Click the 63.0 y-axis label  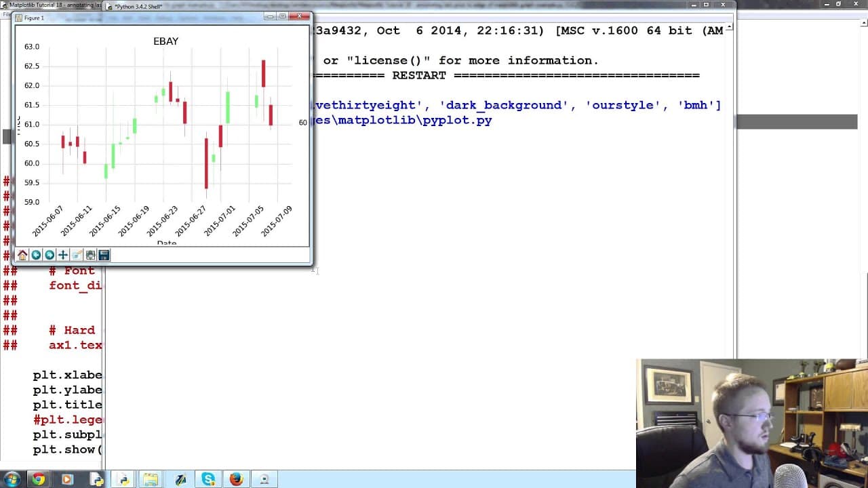pos(32,47)
